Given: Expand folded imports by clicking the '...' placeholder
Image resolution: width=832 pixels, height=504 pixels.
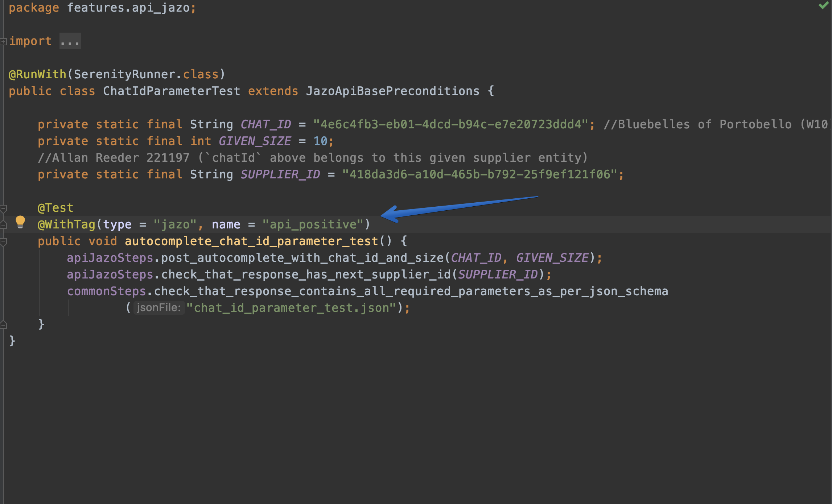Looking at the screenshot, I should click(x=69, y=41).
